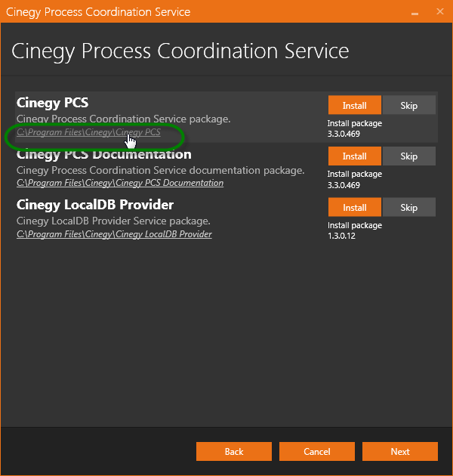Click the orange window title bar text

click(x=98, y=12)
